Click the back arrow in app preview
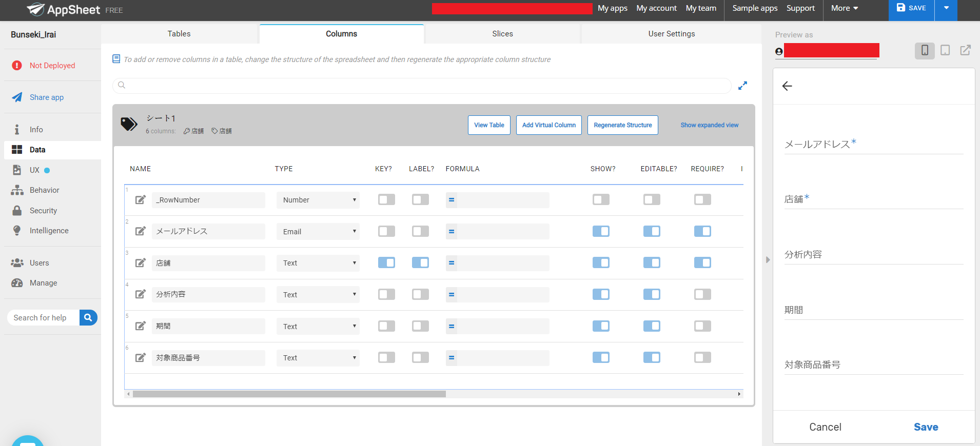 tap(787, 86)
